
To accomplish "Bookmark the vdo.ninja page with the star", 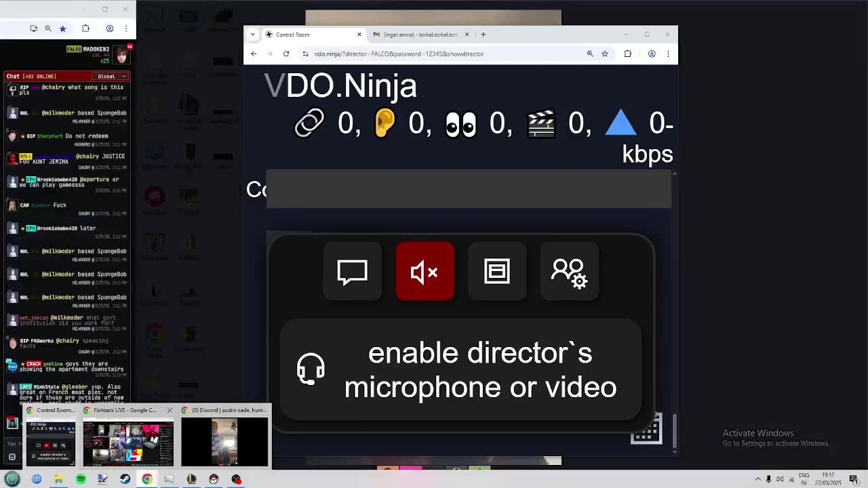I will tap(605, 54).
